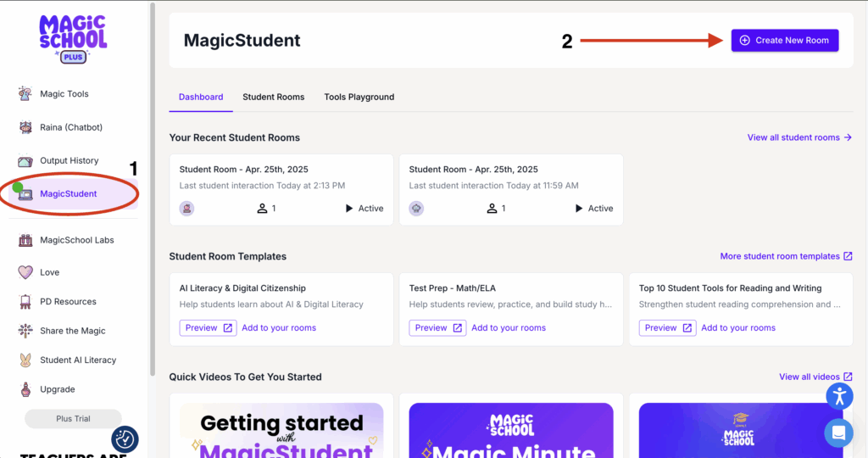
Task: Click the Raina chatbot raccoon icon
Action: coord(25,127)
